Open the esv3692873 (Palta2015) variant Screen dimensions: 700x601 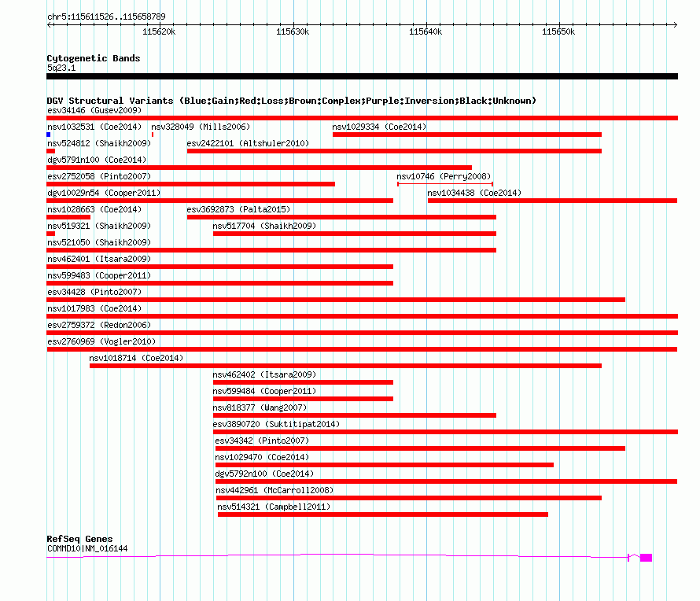(238, 209)
